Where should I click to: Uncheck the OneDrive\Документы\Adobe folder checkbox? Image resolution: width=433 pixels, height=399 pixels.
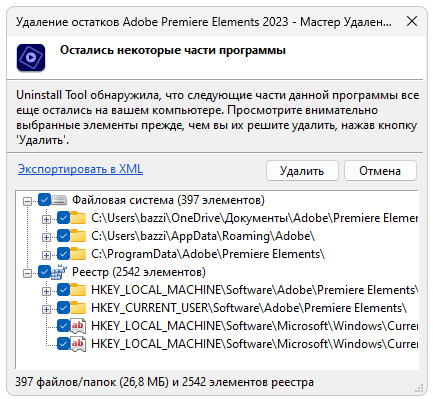(63, 218)
